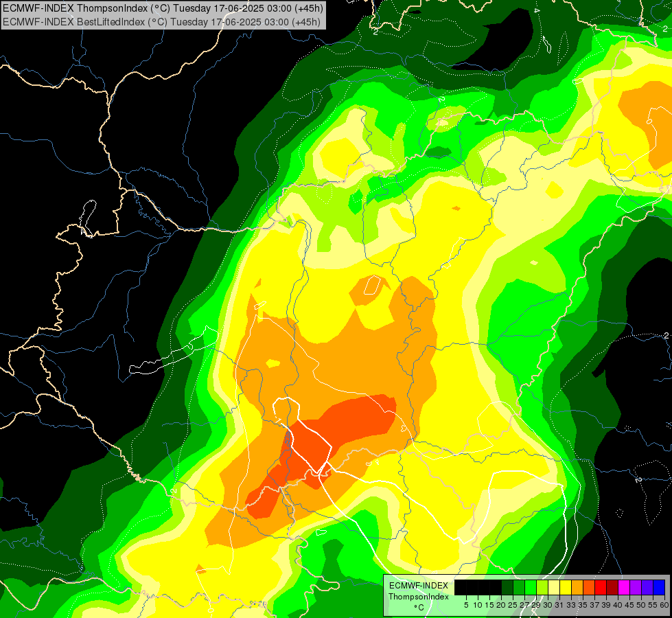This screenshot has height=618, width=672.
Task: Click the ThompsonIndex title line in header
Action: point(163,8)
